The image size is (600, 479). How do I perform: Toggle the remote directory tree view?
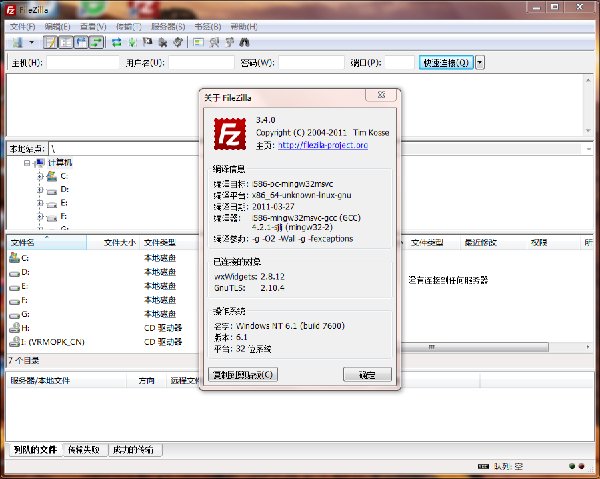(x=81, y=42)
